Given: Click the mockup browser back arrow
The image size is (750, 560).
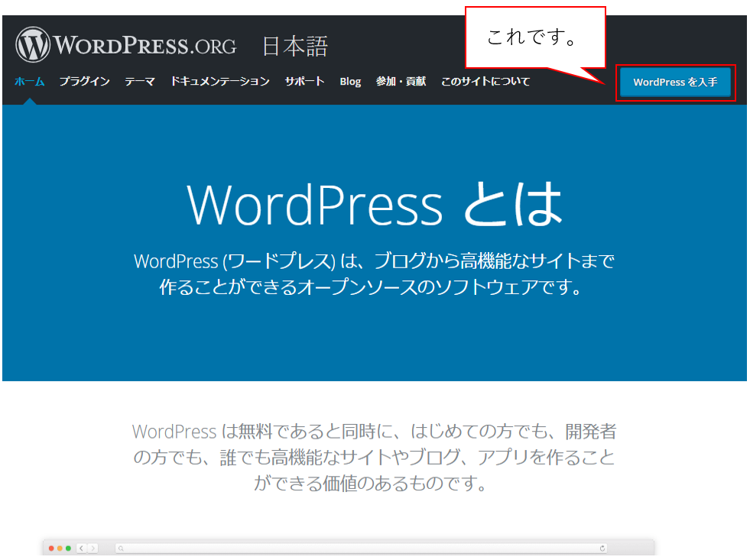Looking at the screenshot, I should pos(82,548).
